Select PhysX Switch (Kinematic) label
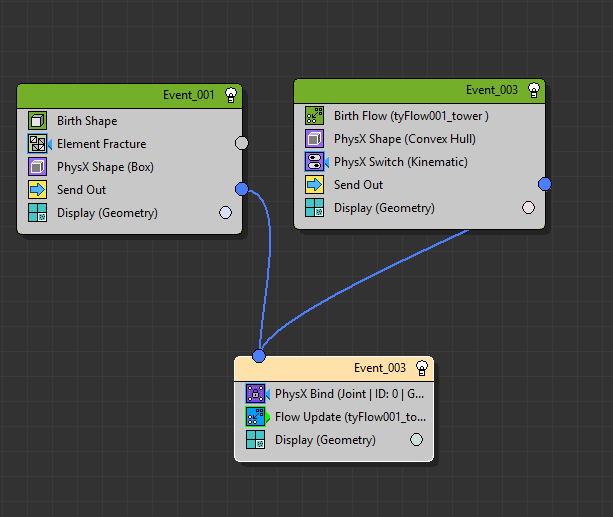This screenshot has width=613, height=517. [x=401, y=162]
